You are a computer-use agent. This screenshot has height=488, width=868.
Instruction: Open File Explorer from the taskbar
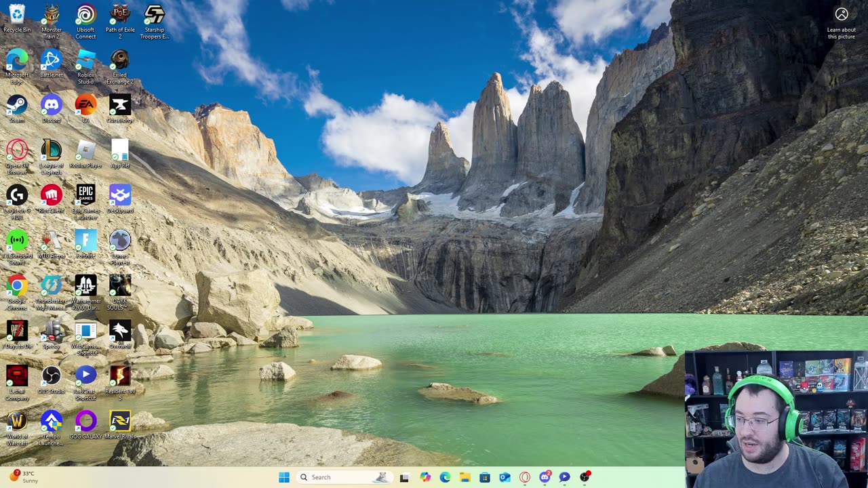(x=465, y=477)
